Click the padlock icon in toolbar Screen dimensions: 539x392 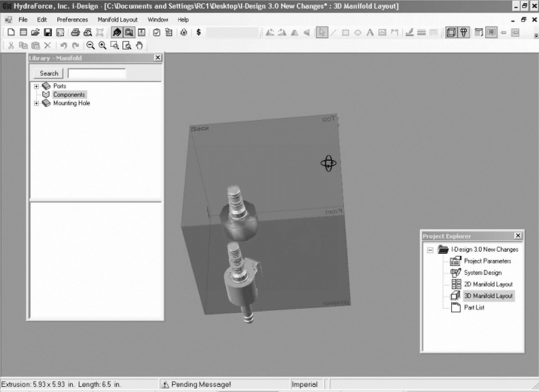(x=184, y=32)
